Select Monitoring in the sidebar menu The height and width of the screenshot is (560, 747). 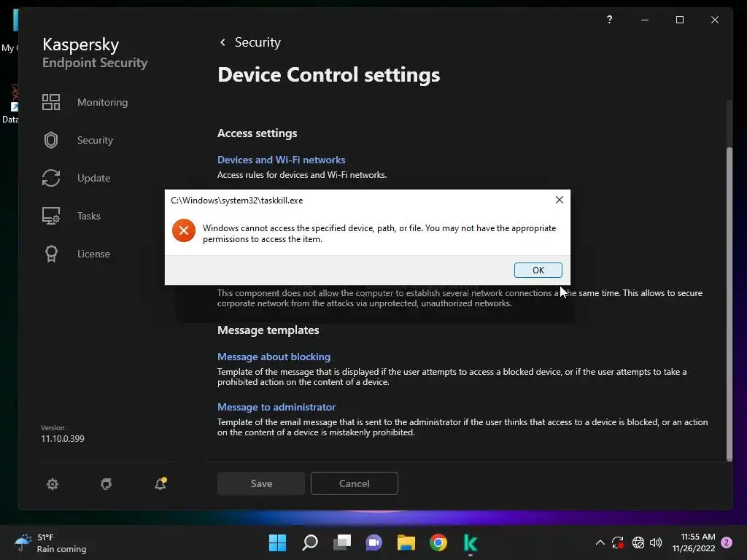[102, 102]
